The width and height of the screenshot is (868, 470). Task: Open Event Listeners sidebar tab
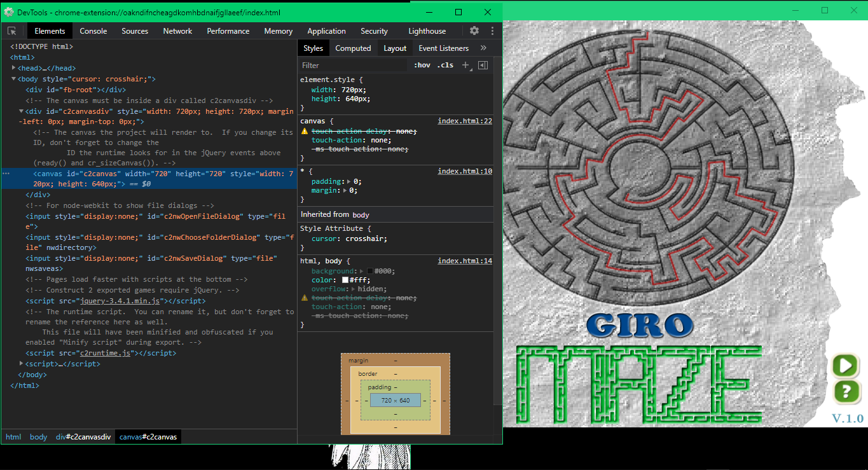(x=444, y=48)
